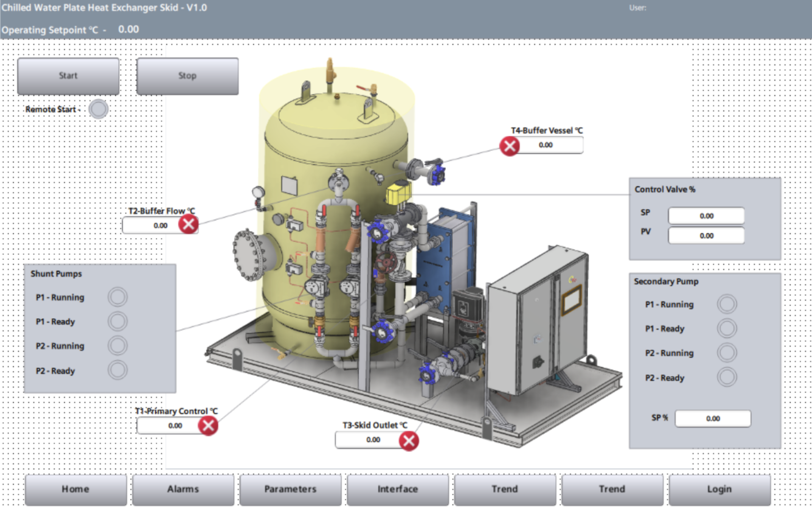The image size is (812, 507).
Task: Open the Interface page
Action: pos(398,489)
